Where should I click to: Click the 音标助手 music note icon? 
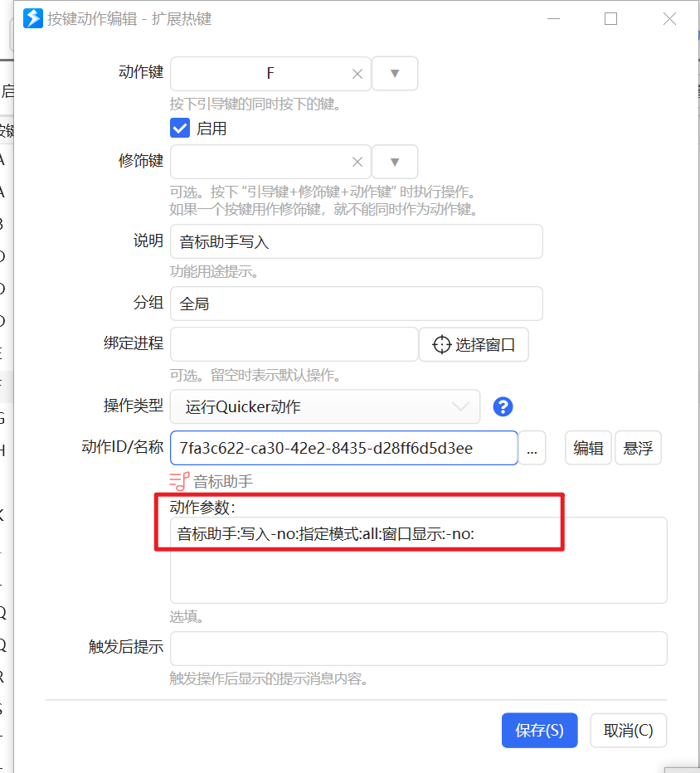179,481
